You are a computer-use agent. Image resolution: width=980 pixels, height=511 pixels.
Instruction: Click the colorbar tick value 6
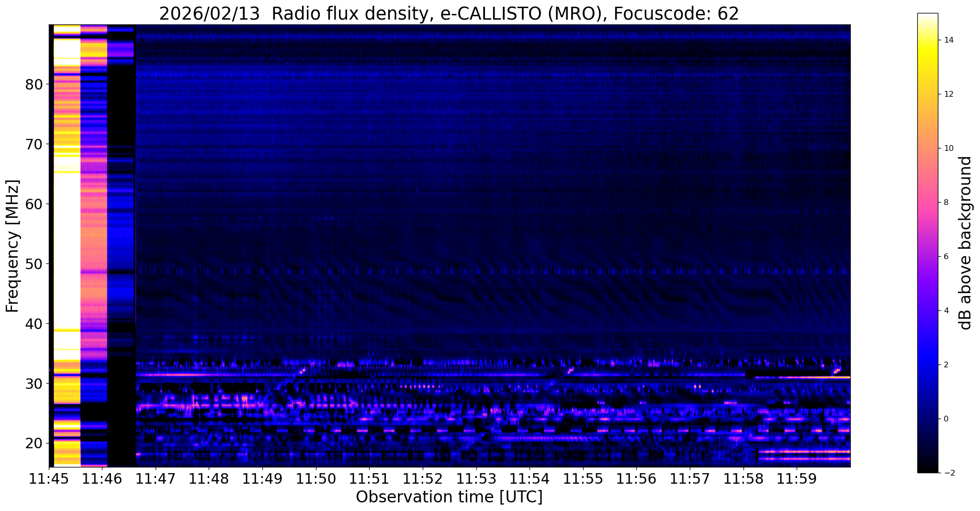point(945,257)
